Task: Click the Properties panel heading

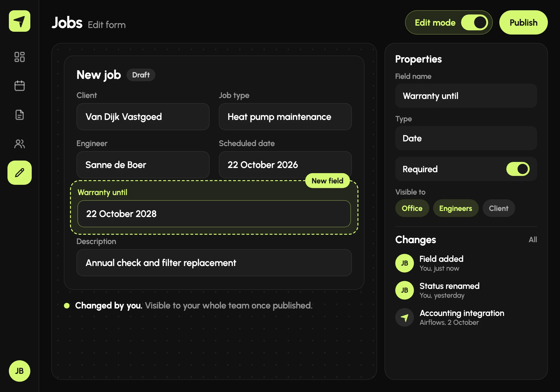Action: [418, 59]
